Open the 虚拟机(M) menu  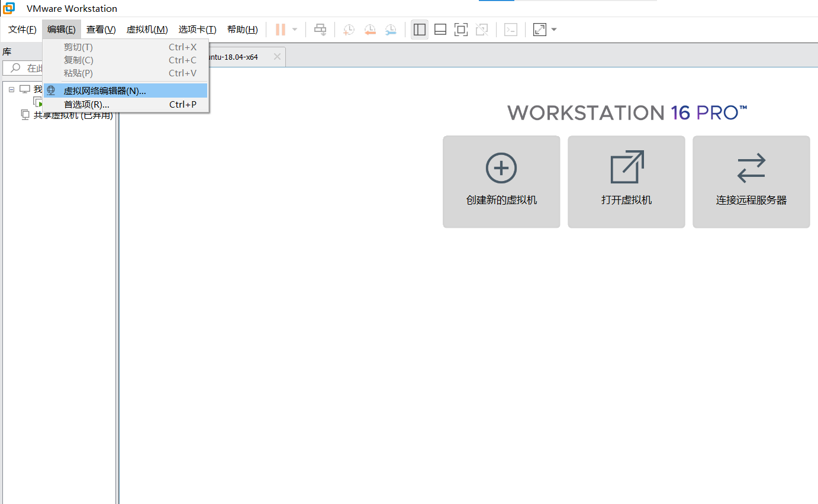tap(147, 30)
